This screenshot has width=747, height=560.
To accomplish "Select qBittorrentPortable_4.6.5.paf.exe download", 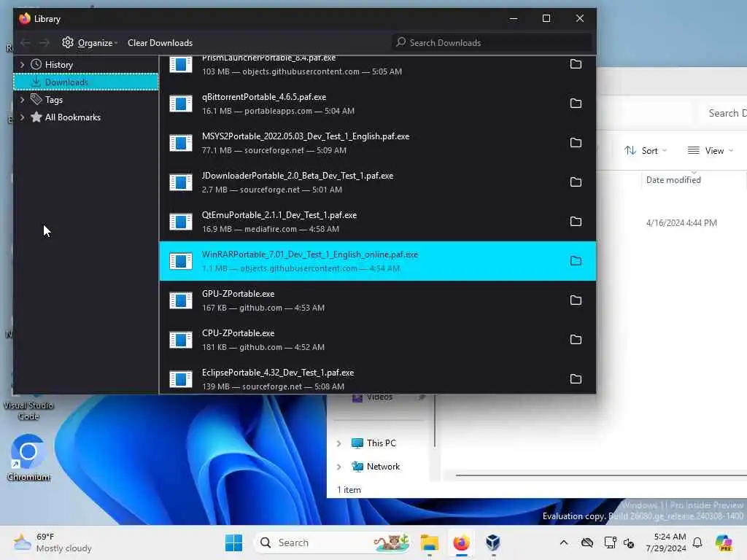I will (377, 104).
